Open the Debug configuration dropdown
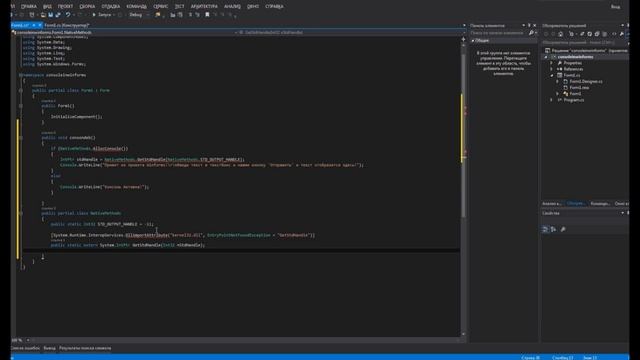Viewport: 640px width, 360px height. [x=138, y=15]
